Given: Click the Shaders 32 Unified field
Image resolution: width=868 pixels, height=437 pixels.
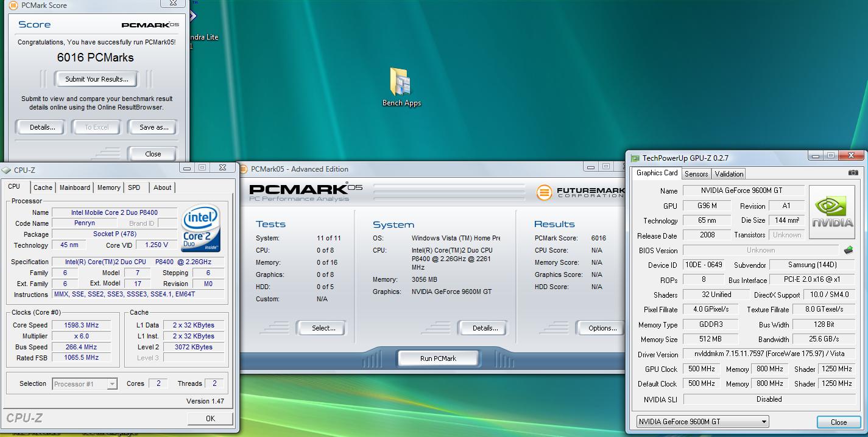Looking at the screenshot, I should tap(716, 295).
